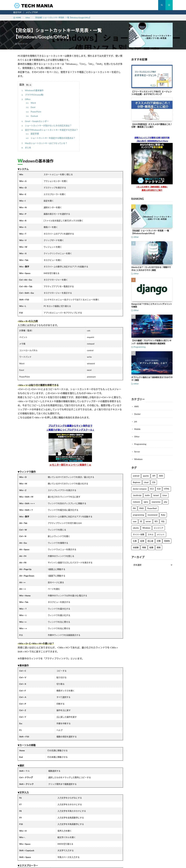
Task: Click the TECH MANIA logo
Action: point(33,5)
